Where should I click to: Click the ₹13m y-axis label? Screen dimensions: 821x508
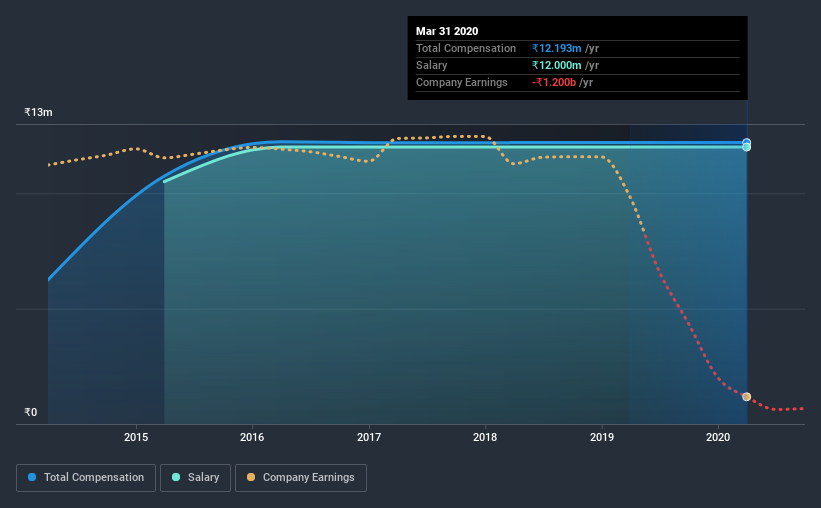[38, 113]
